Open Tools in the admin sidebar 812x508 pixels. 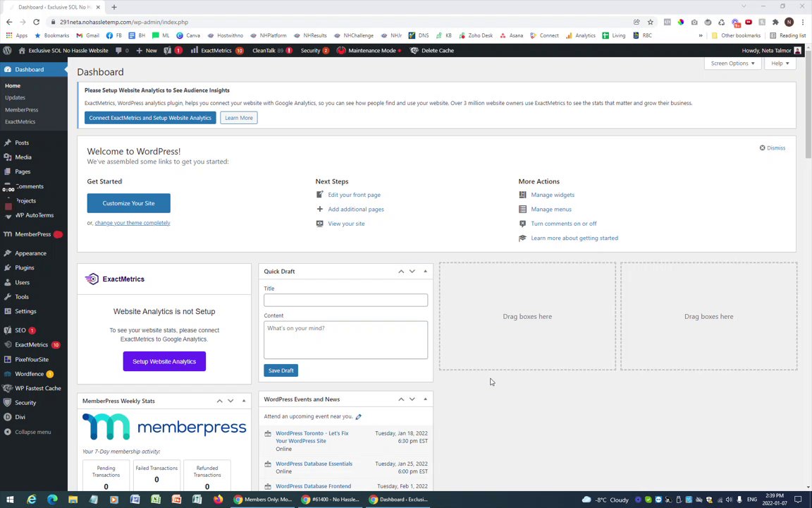[x=22, y=297]
